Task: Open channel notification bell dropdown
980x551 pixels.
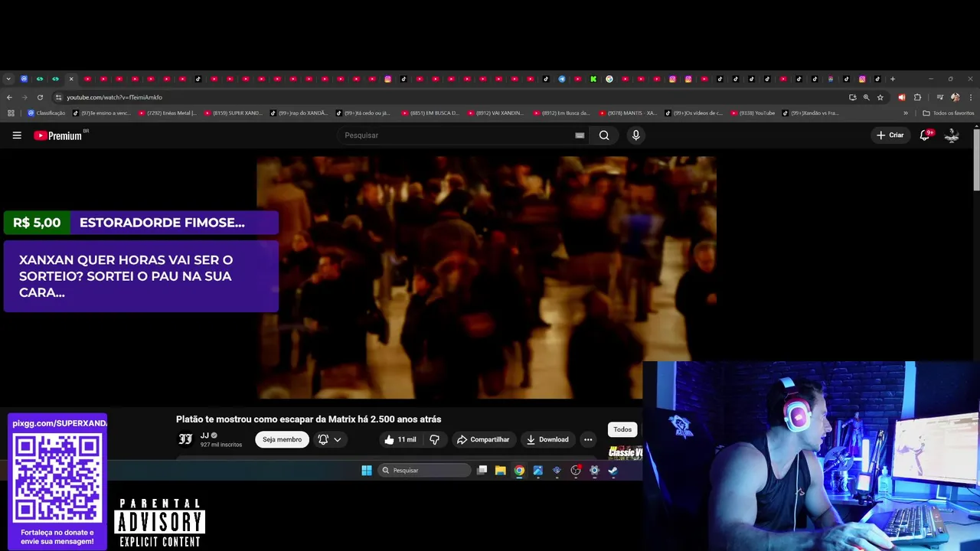Action: (x=329, y=439)
